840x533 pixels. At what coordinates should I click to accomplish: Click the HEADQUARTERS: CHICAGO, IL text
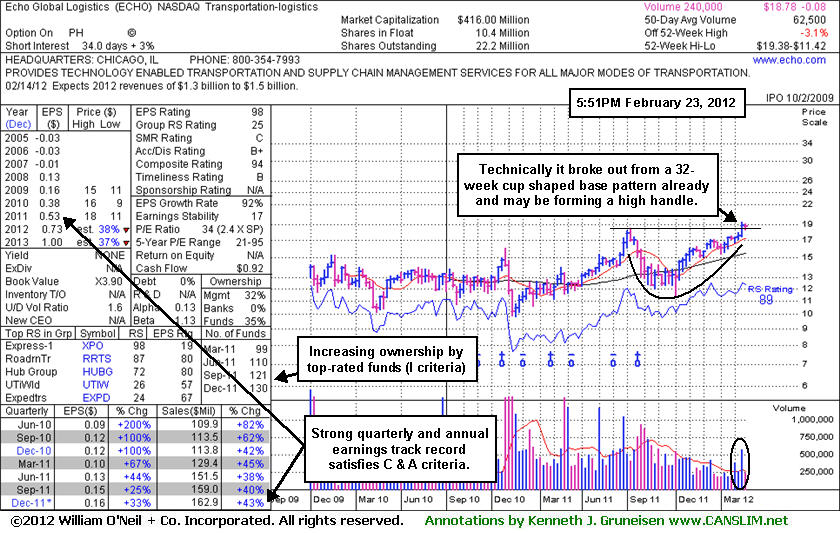(x=82, y=59)
